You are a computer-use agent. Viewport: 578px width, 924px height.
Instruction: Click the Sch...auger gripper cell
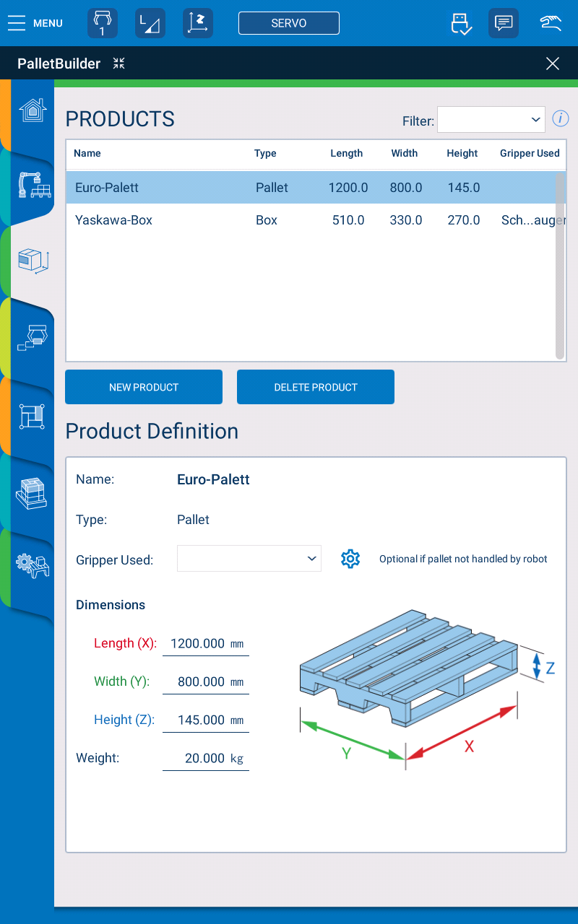pyautogui.click(x=533, y=220)
